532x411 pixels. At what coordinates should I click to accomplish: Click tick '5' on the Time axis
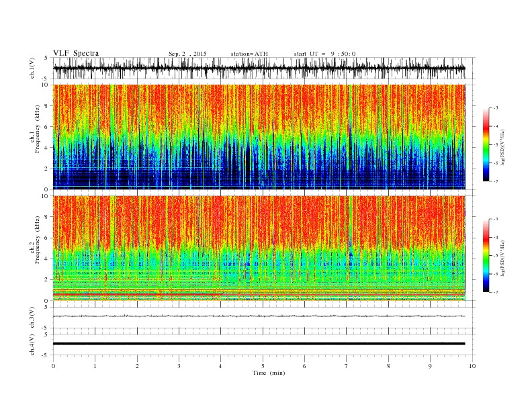[263, 366]
